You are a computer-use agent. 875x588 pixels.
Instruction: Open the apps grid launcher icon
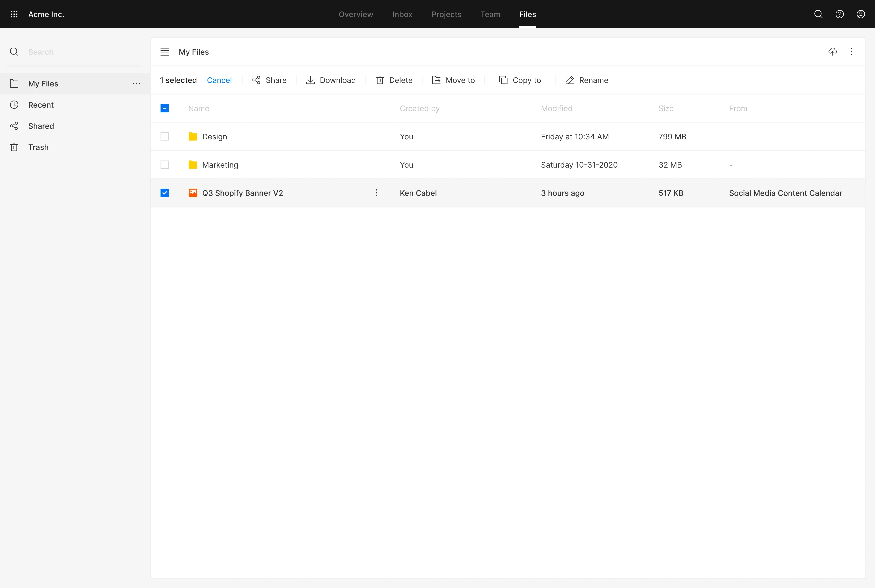point(14,14)
